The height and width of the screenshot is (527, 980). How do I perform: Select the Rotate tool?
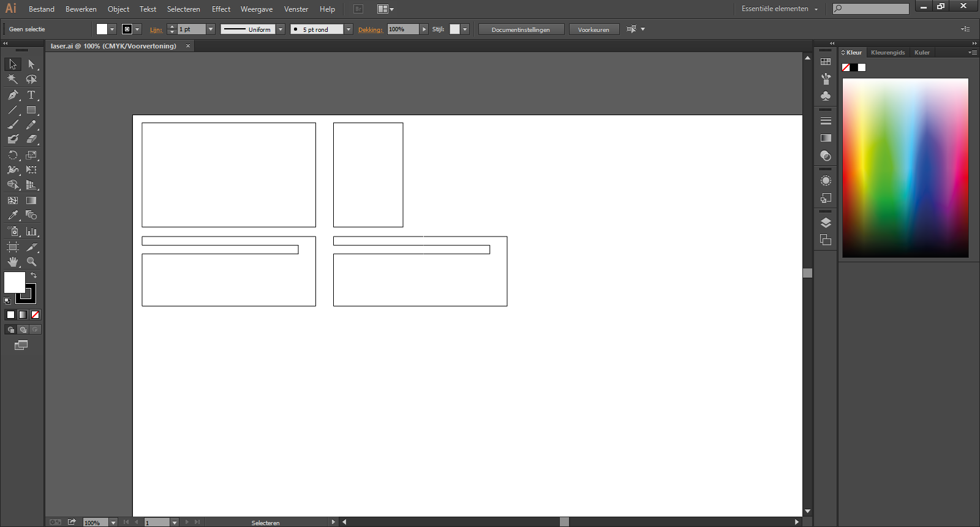[x=13, y=155]
